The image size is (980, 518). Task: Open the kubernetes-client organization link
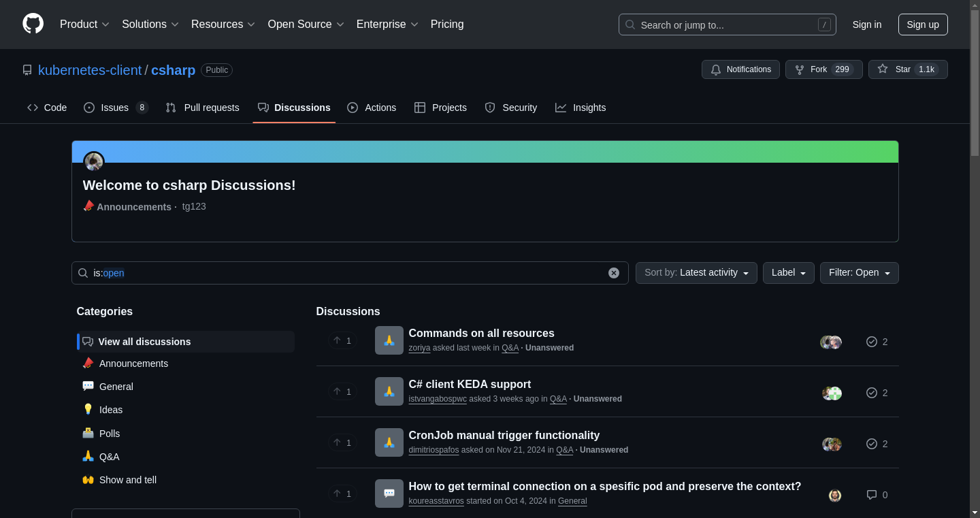pos(90,70)
